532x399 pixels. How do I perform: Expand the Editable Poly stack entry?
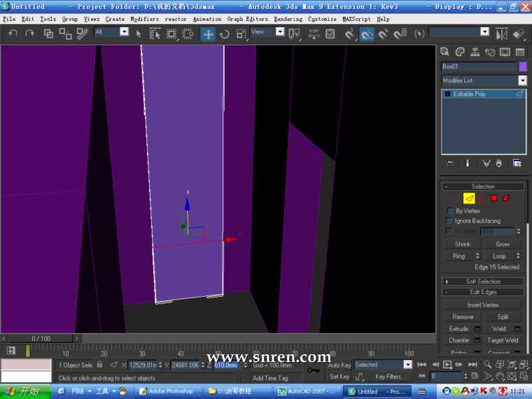[x=447, y=94]
